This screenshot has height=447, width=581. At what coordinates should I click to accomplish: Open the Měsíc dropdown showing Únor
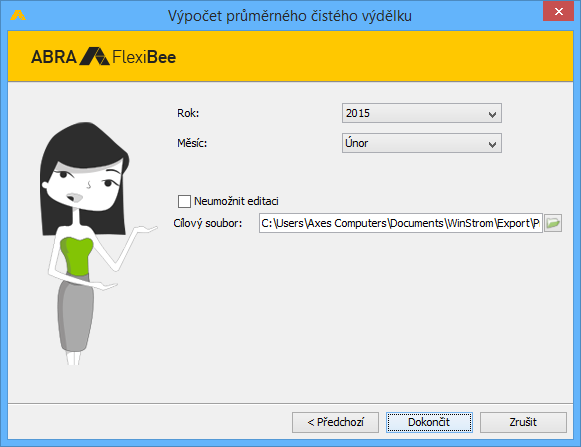[422, 143]
